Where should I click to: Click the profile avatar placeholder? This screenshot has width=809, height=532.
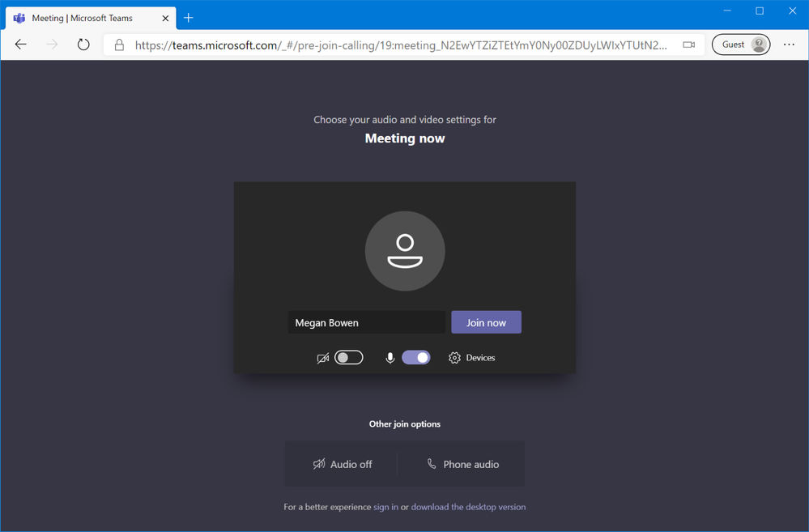tap(405, 251)
